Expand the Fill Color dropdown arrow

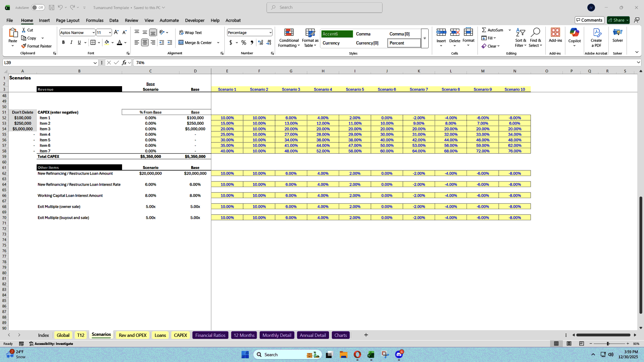(x=113, y=43)
